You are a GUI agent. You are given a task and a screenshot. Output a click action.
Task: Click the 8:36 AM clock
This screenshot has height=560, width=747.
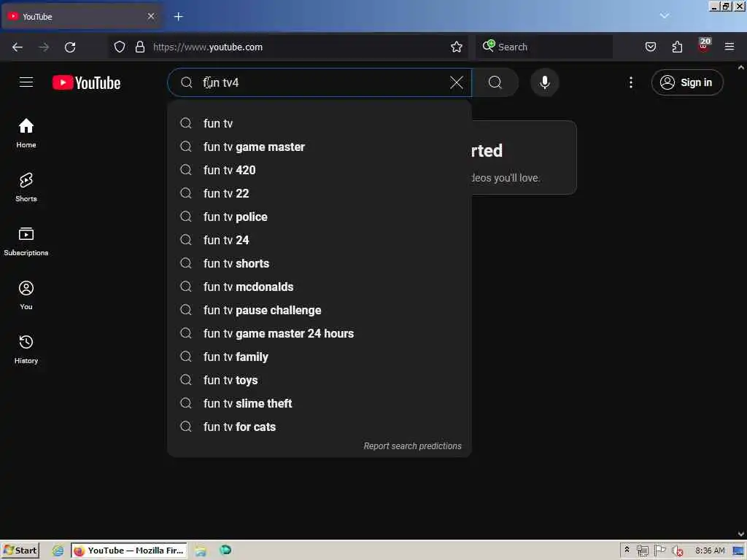[x=710, y=551]
